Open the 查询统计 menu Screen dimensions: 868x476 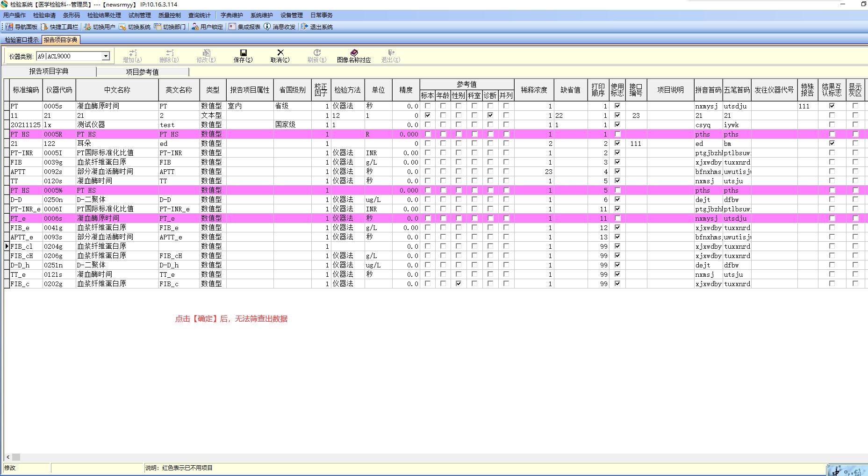click(199, 15)
